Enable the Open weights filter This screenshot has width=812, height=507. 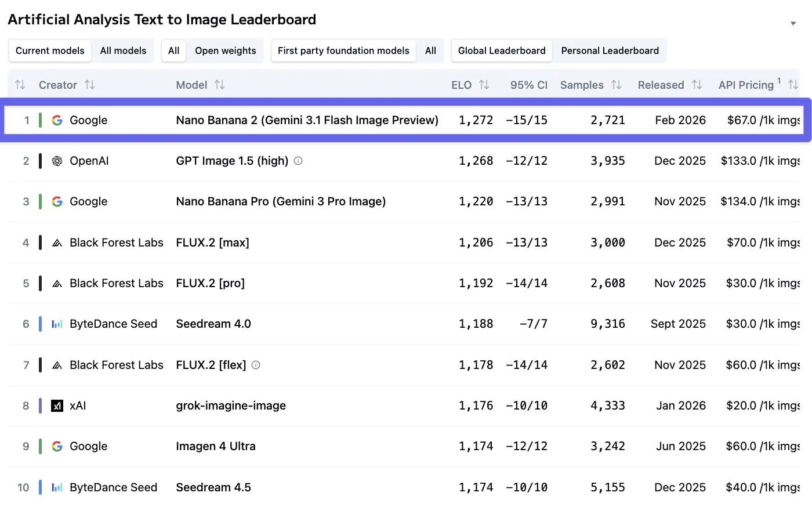point(226,50)
